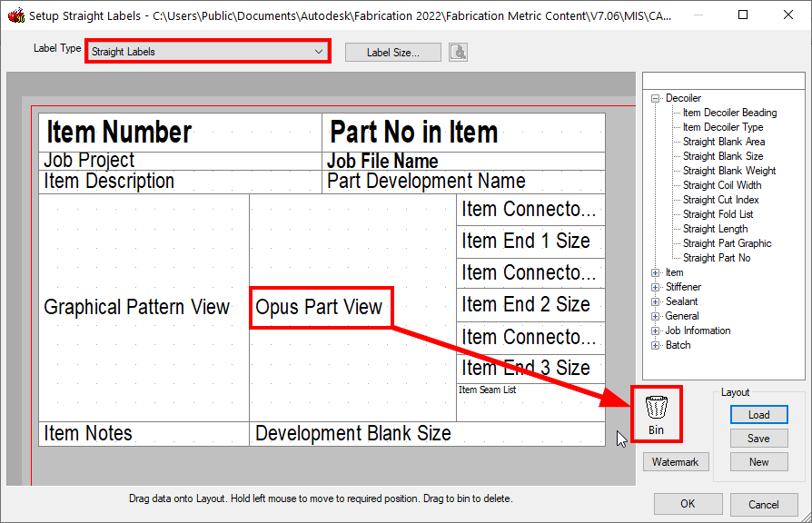Open the Label Size dialog
Image resolution: width=812 pixels, height=523 pixels.
pos(392,51)
